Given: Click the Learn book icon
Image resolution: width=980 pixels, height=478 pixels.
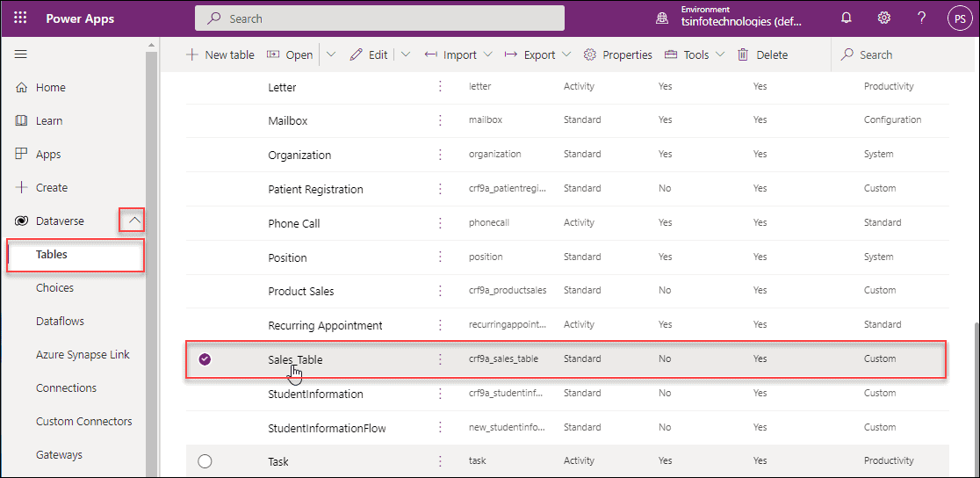Looking at the screenshot, I should pos(21,120).
